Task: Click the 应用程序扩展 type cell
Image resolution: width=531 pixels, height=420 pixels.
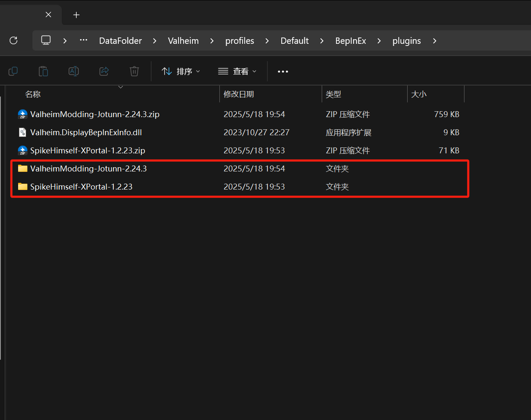Action: coord(349,132)
